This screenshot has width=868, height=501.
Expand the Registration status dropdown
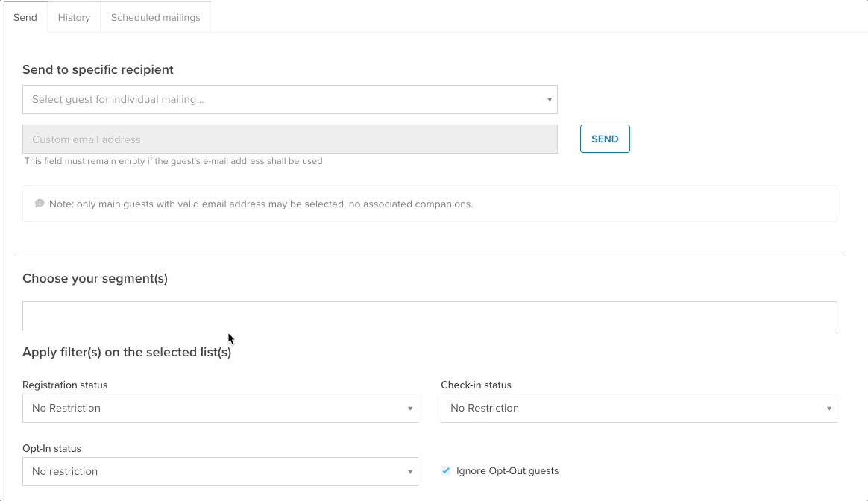(220, 409)
